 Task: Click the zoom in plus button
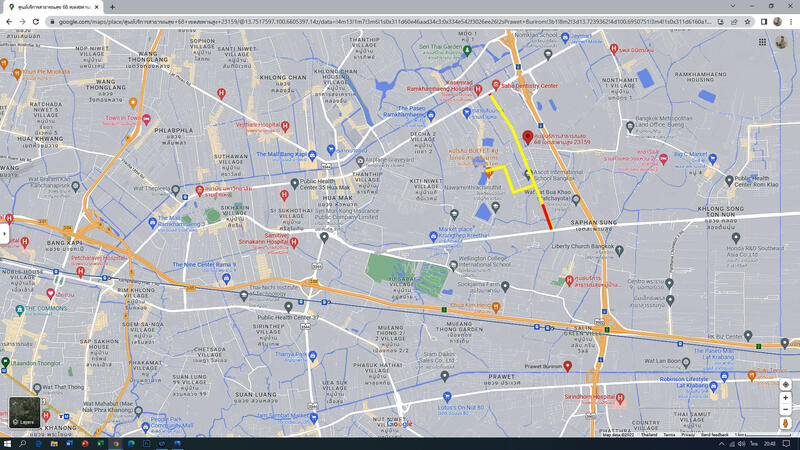[x=786, y=398]
